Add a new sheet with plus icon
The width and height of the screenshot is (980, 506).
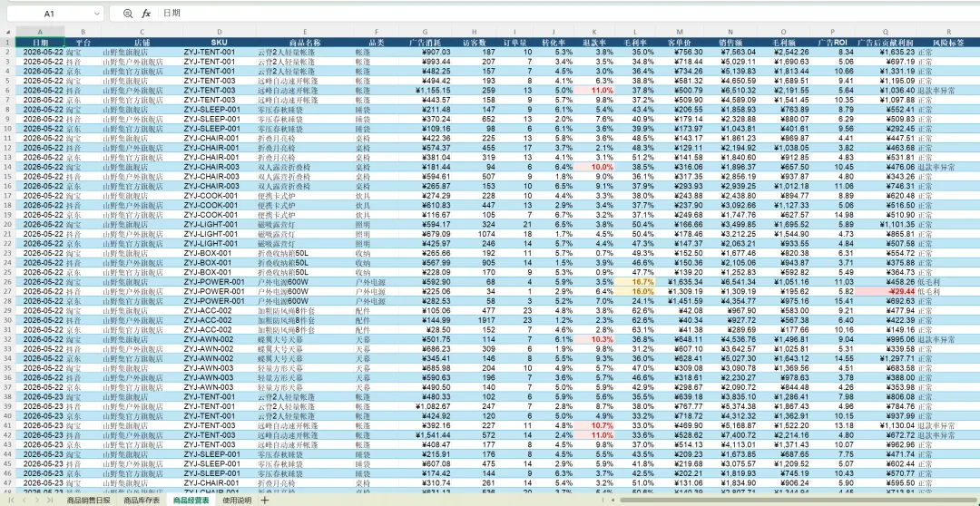coord(265,501)
